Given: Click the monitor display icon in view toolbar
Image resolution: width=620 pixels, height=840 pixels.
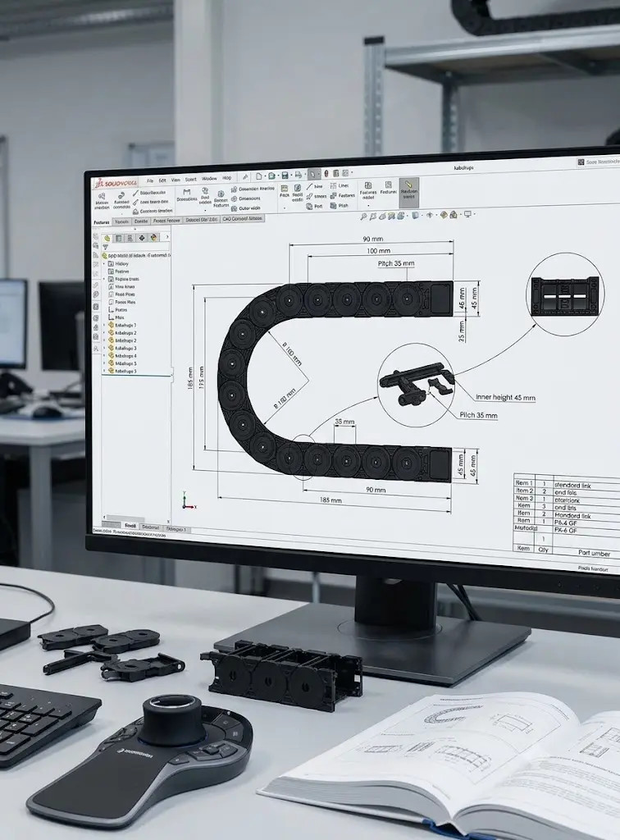Looking at the screenshot, I should point(467,214).
